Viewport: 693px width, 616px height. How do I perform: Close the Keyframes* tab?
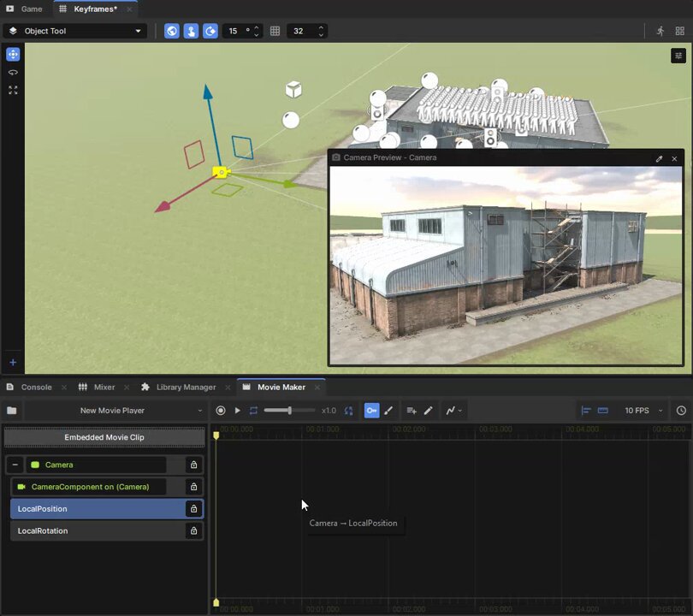pos(129,9)
